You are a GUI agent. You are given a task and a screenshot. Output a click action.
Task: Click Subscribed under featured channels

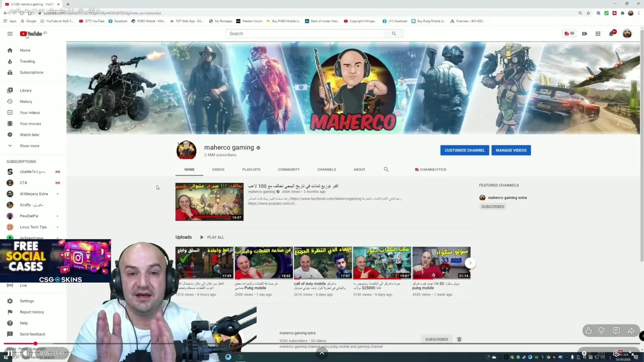pos(493,207)
